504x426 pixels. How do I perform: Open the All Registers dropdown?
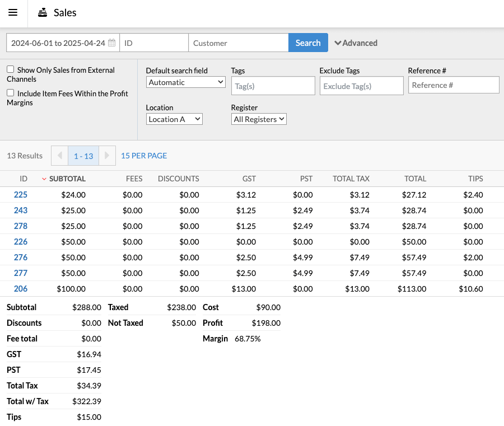tap(259, 119)
